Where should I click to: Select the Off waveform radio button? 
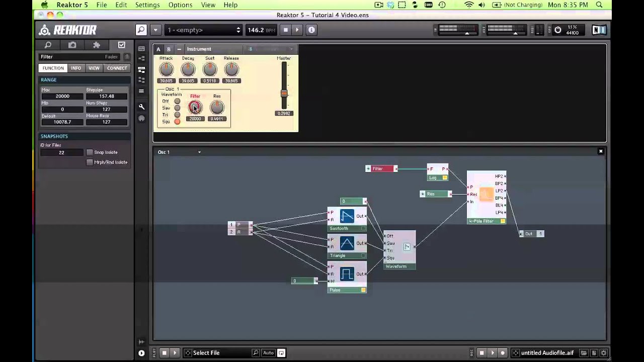click(x=177, y=102)
